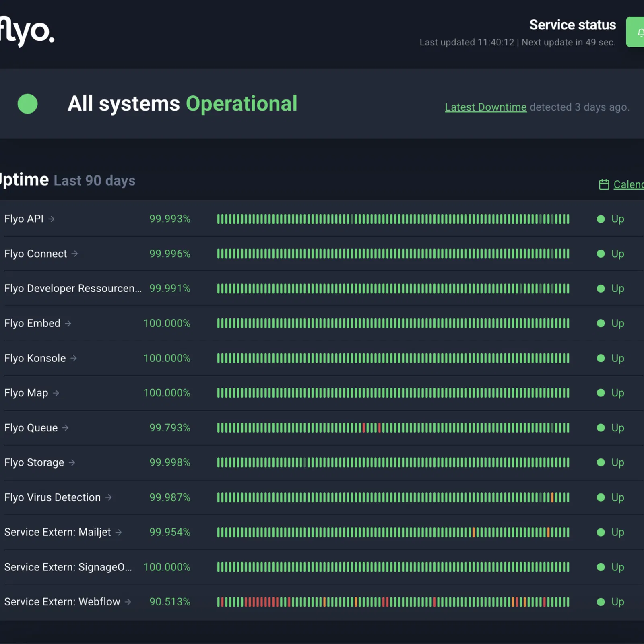Click the Up status for Service Extern: Webflow
This screenshot has width=644, height=644.
(x=611, y=602)
